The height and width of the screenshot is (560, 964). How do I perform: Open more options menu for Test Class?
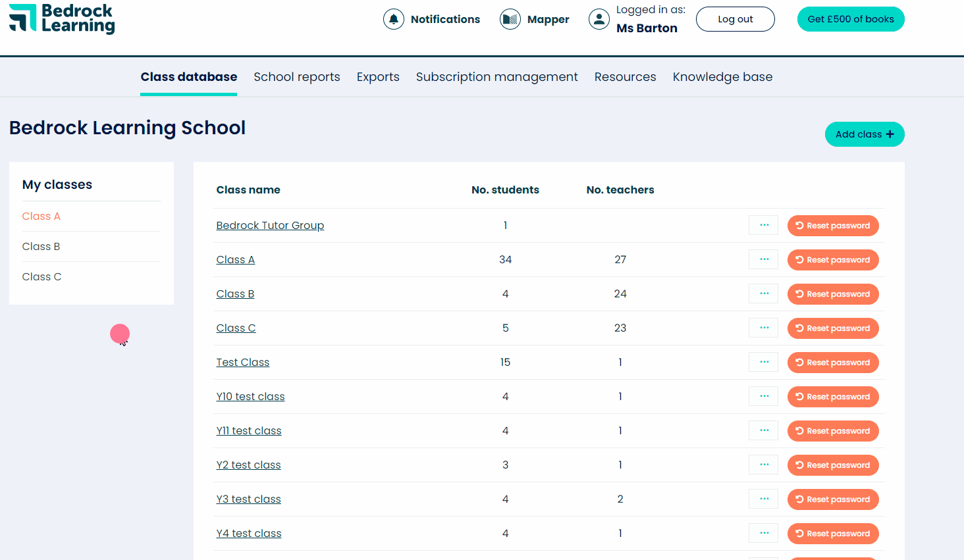764,362
